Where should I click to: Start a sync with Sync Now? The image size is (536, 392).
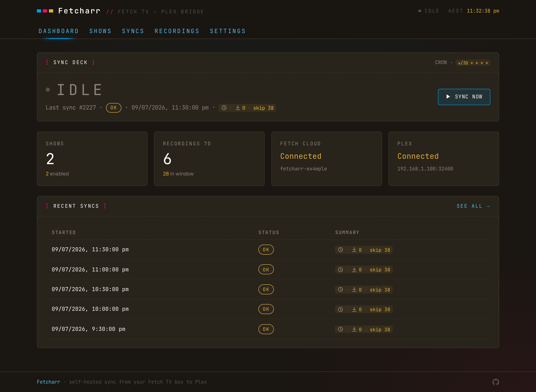pos(464,97)
